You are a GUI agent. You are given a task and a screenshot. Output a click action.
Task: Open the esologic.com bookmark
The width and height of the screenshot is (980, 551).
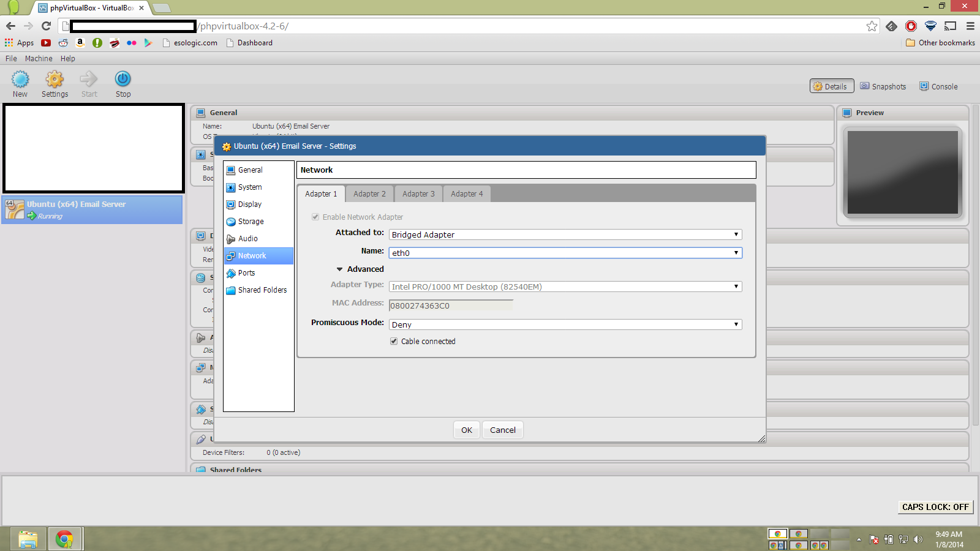click(x=190, y=43)
